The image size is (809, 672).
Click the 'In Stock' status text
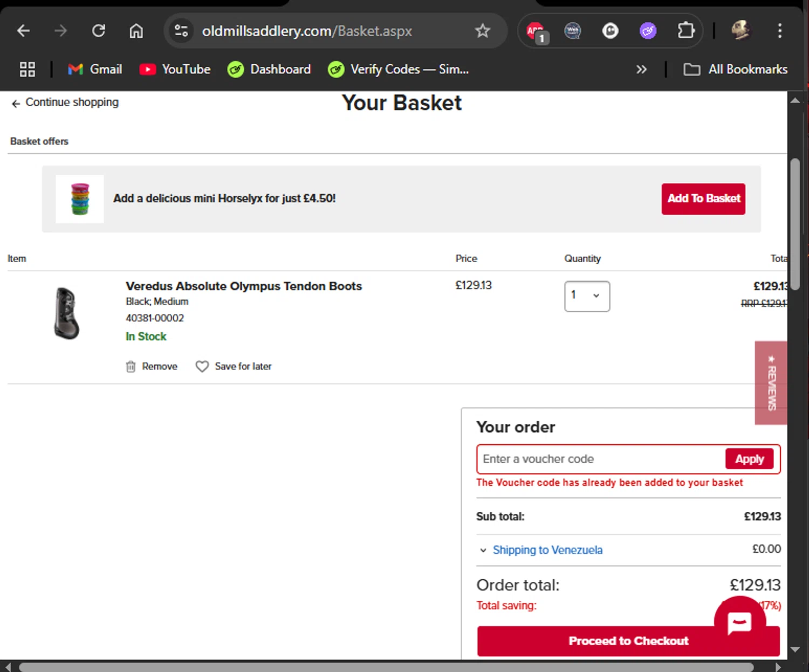coord(146,337)
